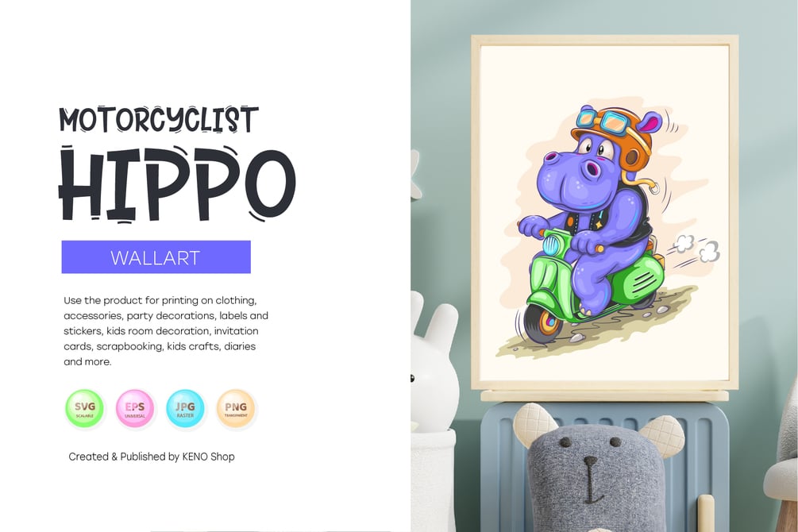Click the pink EPS format badge
Image resolution: width=798 pixels, height=532 pixels.
[x=135, y=408]
